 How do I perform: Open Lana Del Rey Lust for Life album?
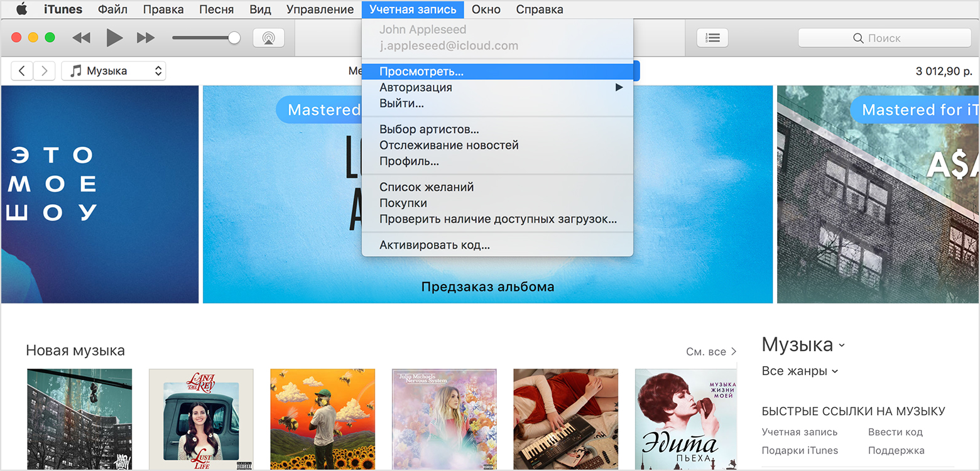click(201, 420)
